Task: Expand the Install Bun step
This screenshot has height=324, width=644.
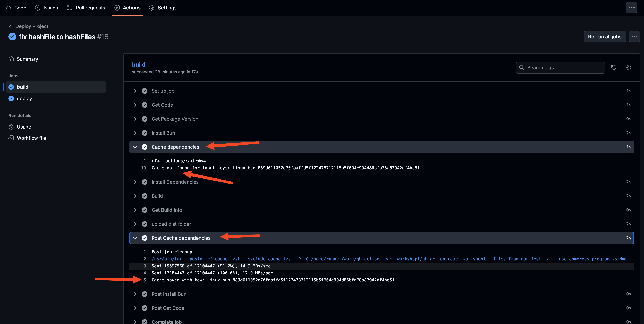Action: point(135,133)
